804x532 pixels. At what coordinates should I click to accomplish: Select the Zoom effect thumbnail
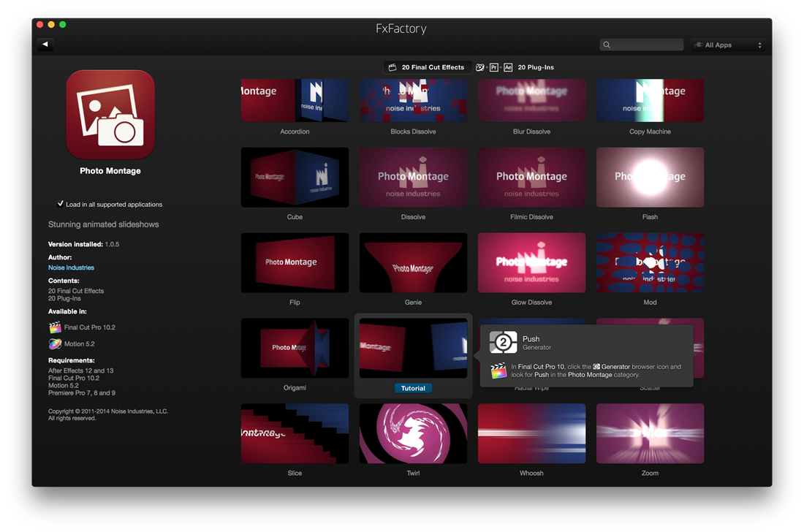click(651, 433)
